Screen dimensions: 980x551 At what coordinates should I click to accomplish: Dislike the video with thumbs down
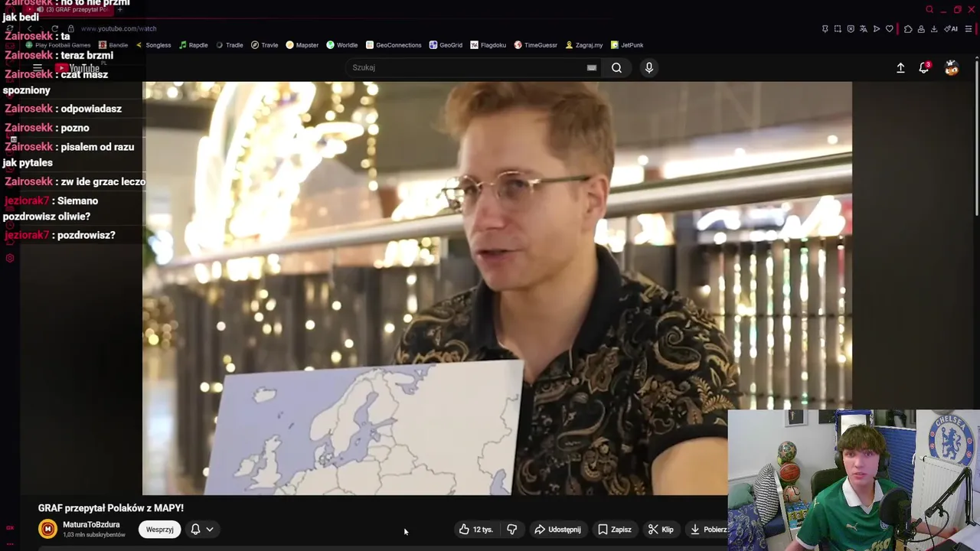pos(511,530)
